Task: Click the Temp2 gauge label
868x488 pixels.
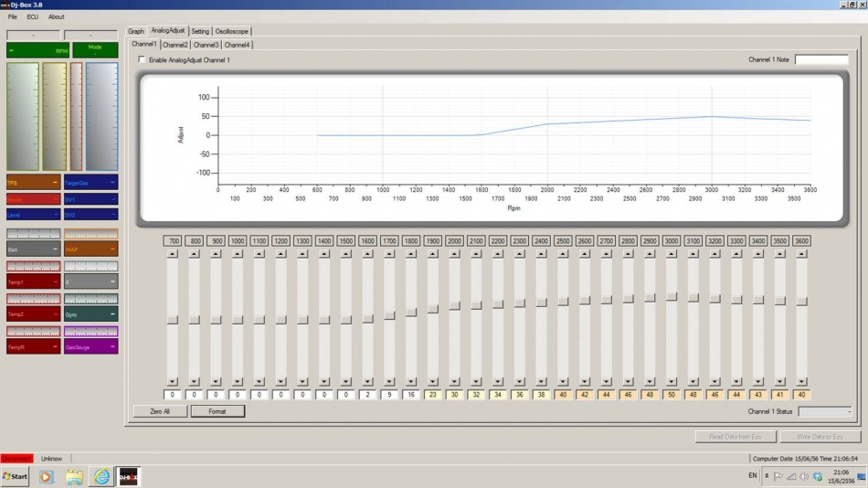Action: coord(33,314)
